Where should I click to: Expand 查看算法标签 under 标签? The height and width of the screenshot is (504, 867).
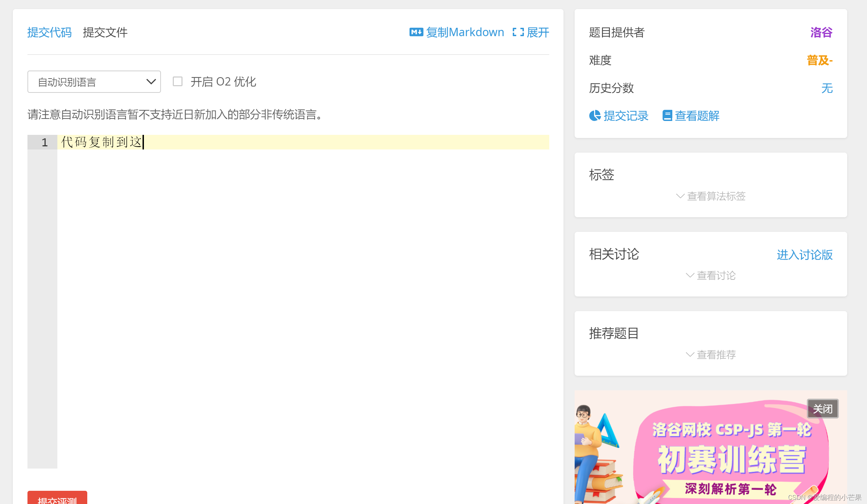click(x=716, y=196)
